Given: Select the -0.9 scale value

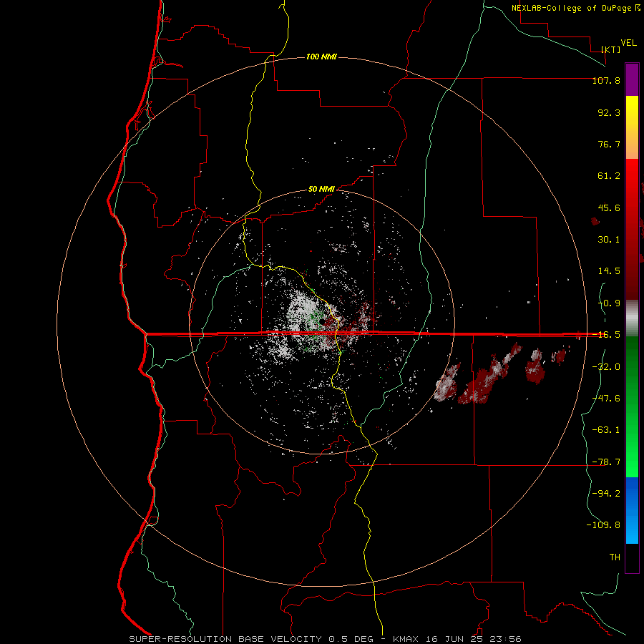Looking at the screenshot, I should 609,303.
